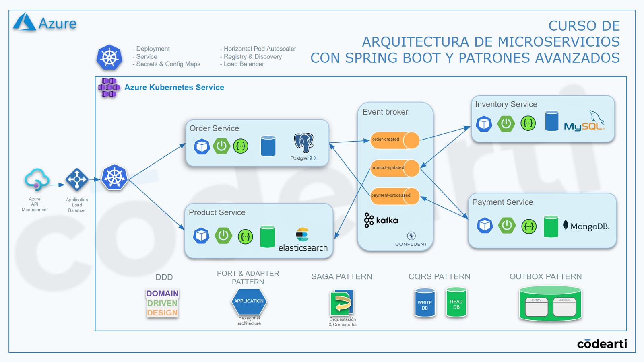
Task: Select the product-updated Kafka topic
Action: tap(395, 168)
